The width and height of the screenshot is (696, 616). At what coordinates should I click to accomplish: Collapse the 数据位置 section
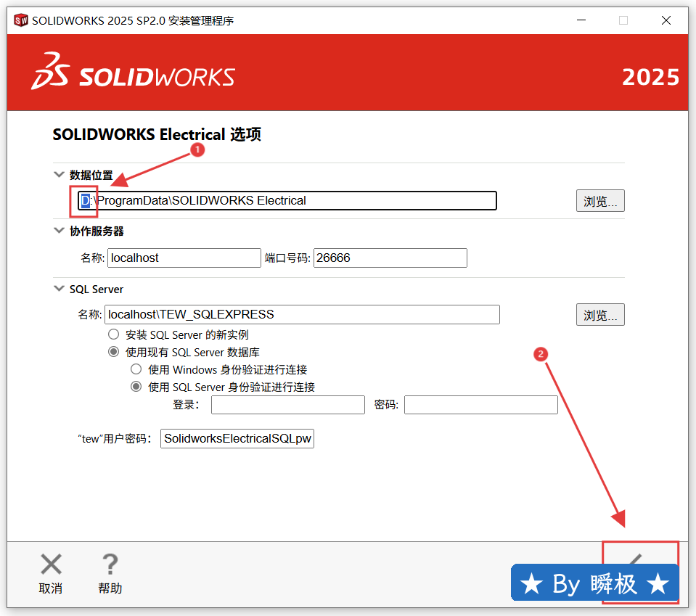(59, 175)
